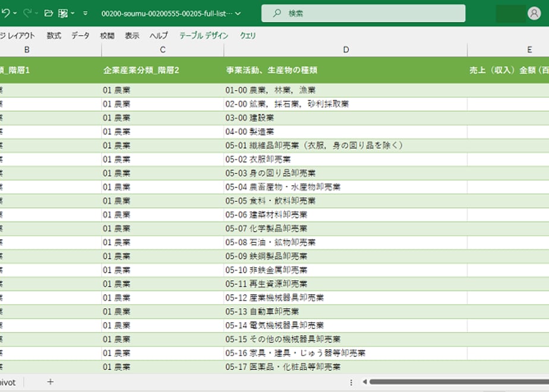Open the pivot sheet tab
Viewport: 549px width, 392px height.
click(x=8, y=382)
